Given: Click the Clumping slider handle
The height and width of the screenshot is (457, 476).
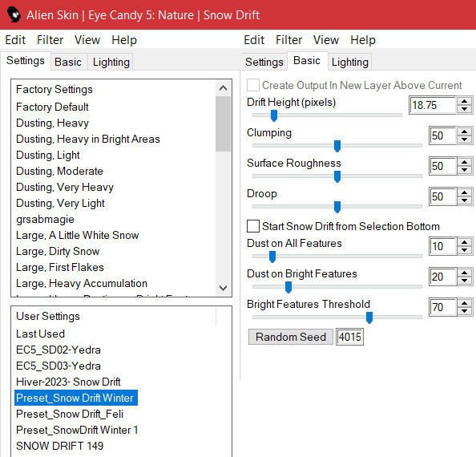Looking at the screenshot, I should coord(337,146).
